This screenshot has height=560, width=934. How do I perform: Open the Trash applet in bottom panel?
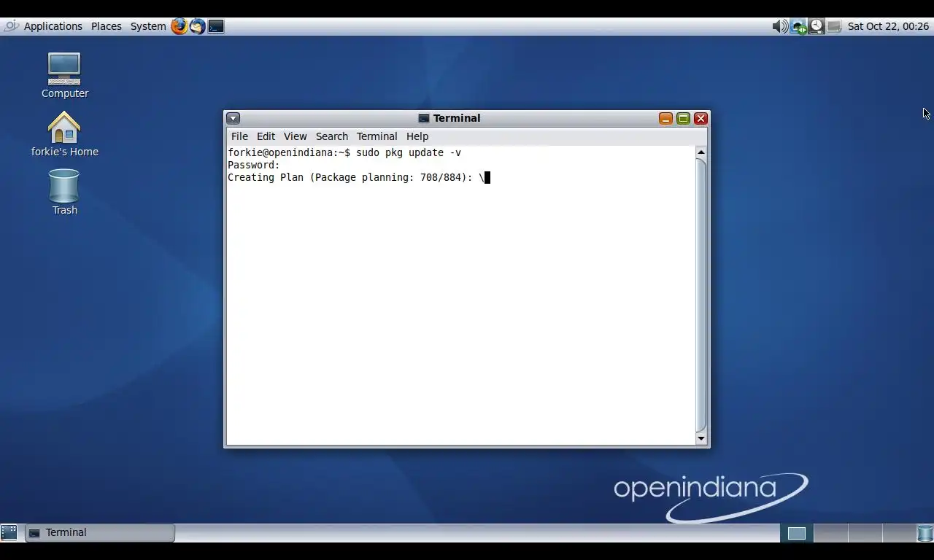pos(925,533)
